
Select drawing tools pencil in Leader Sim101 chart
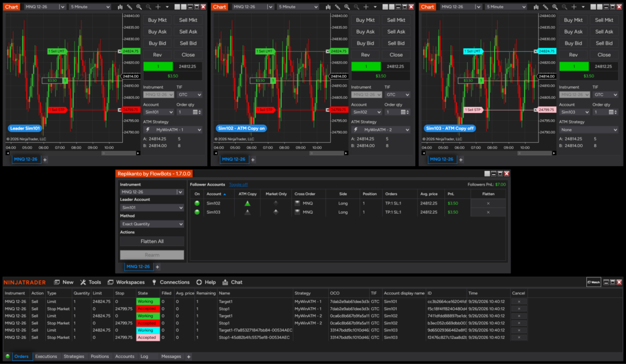(x=130, y=7)
